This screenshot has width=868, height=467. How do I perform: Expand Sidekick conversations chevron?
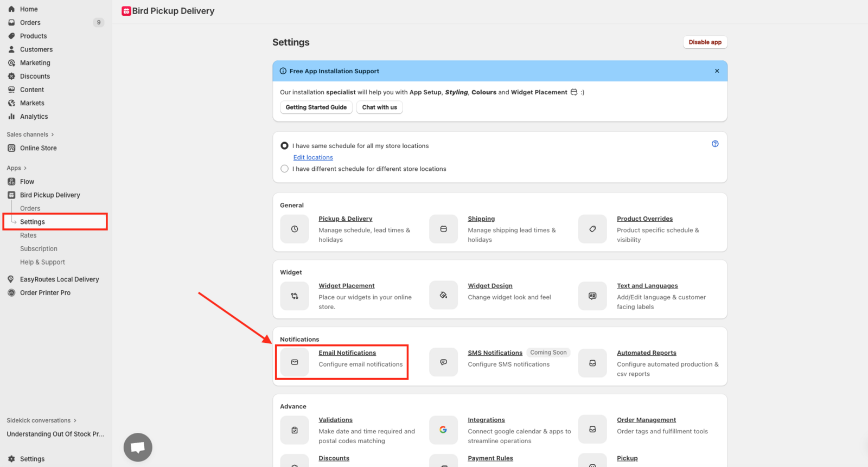click(x=75, y=420)
